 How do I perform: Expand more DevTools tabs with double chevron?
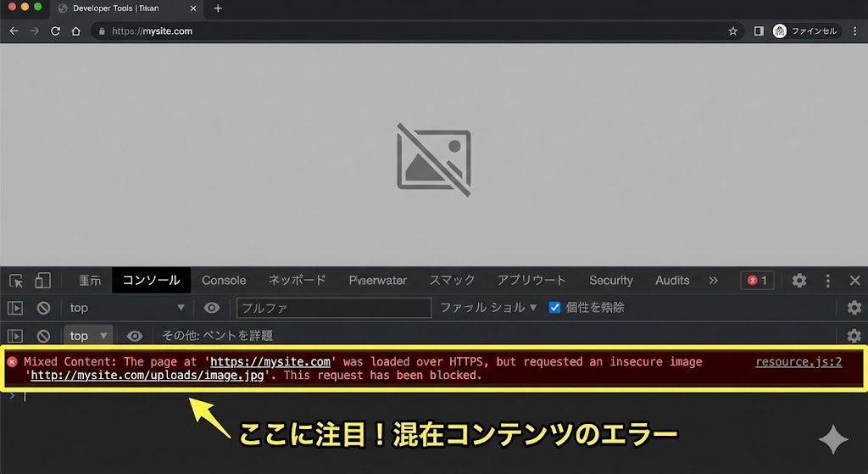713,281
